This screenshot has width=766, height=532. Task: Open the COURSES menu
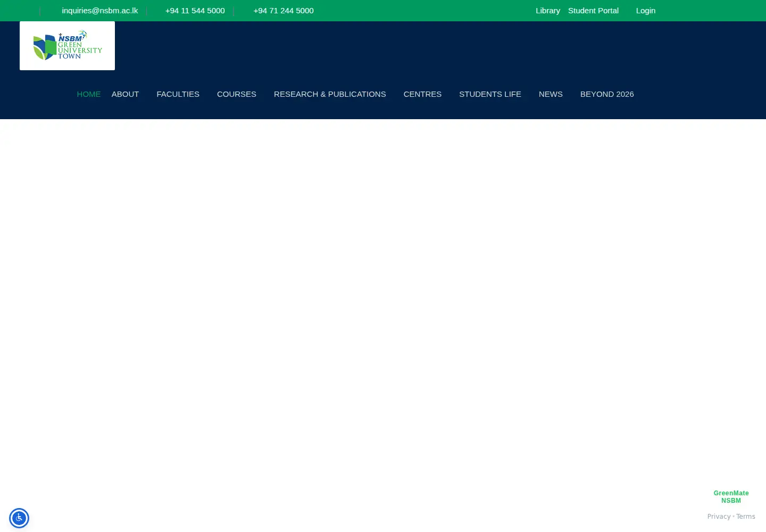coord(237,94)
